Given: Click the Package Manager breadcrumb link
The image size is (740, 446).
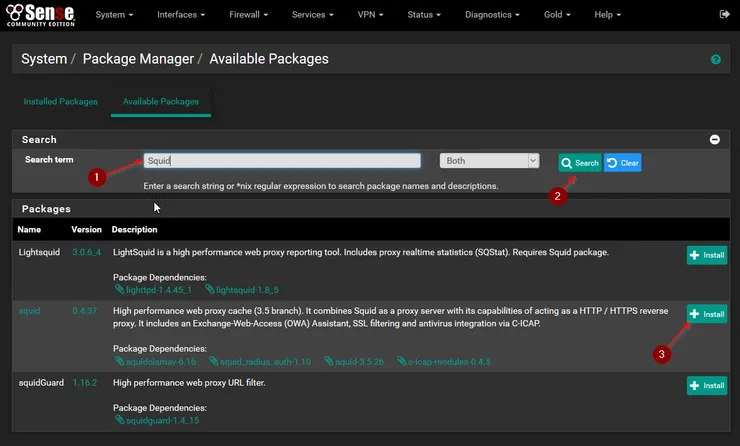Looking at the screenshot, I should pos(138,59).
